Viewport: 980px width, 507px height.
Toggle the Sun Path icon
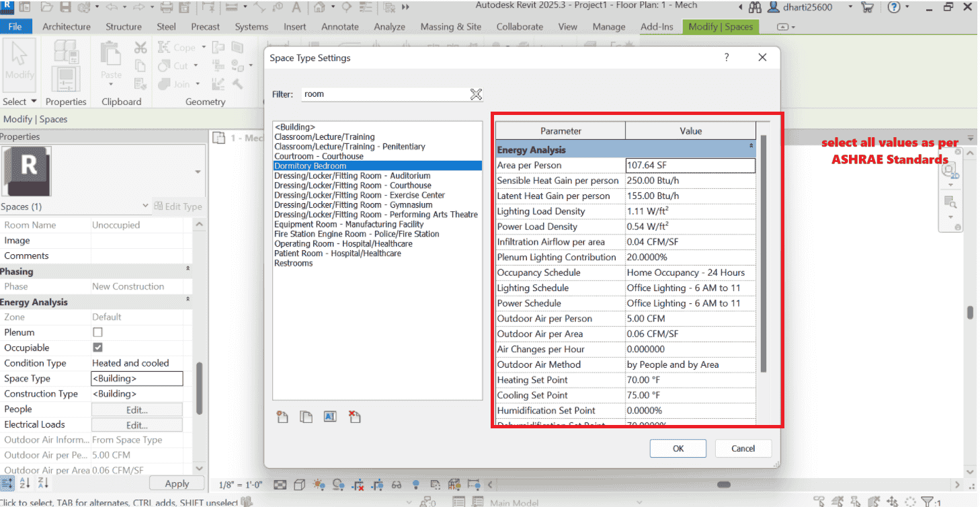pos(319,484)
